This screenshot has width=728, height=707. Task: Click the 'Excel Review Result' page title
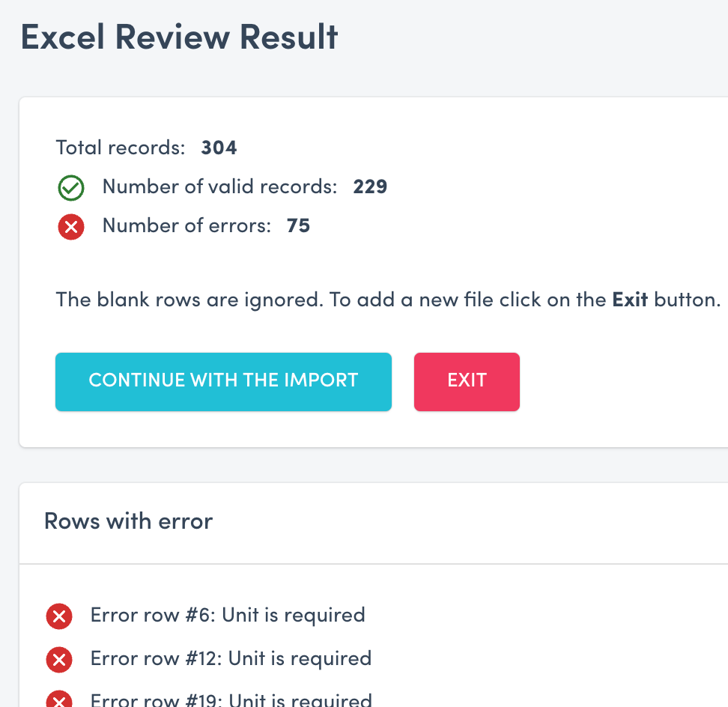(x=180, y=36)
